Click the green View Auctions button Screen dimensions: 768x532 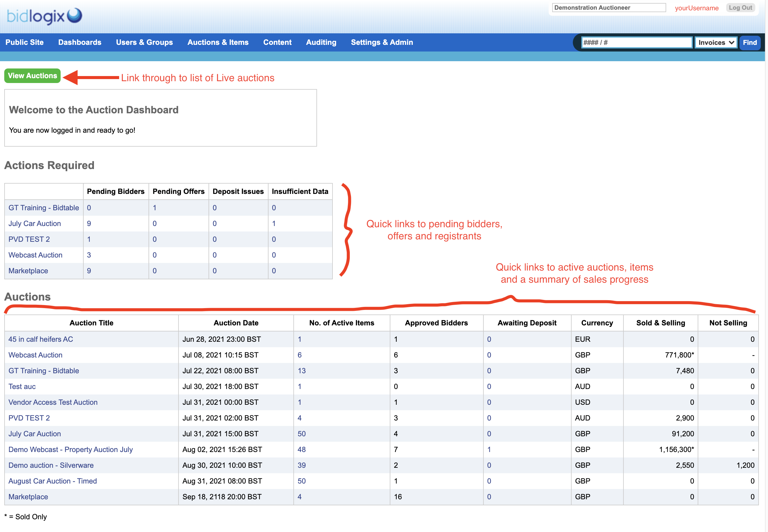(32, 76)
